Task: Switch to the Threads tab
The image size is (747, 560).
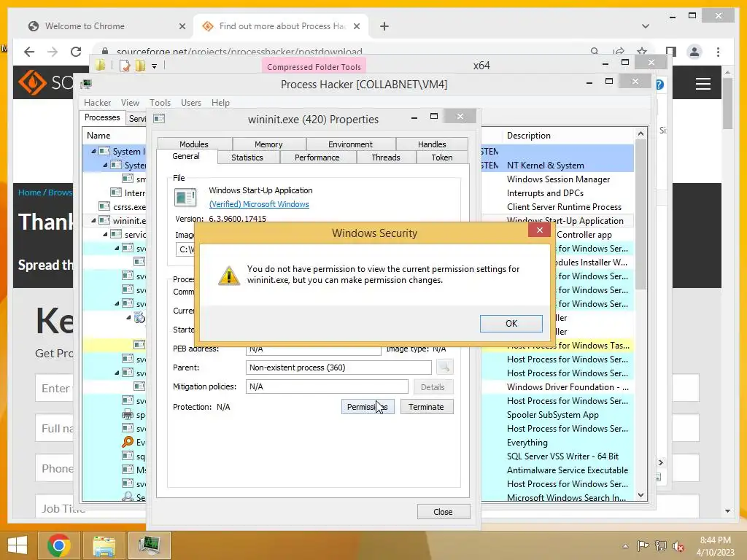Action: 385,157
